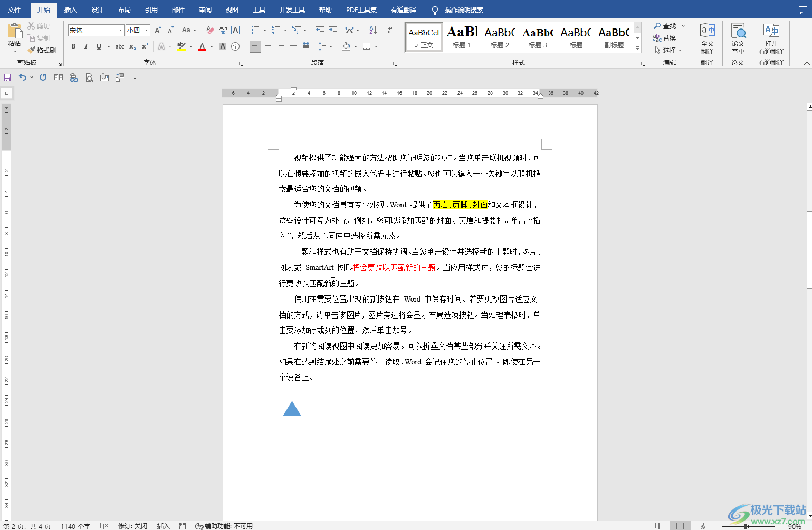The image size is (812, 530).
Task: Apply yellow text highlight color
Action: [181, 46]
